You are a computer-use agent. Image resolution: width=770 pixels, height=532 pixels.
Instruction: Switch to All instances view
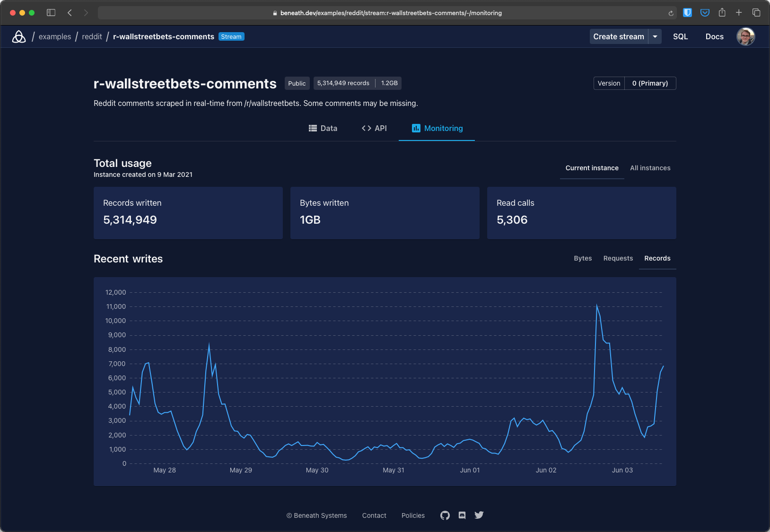650,168
